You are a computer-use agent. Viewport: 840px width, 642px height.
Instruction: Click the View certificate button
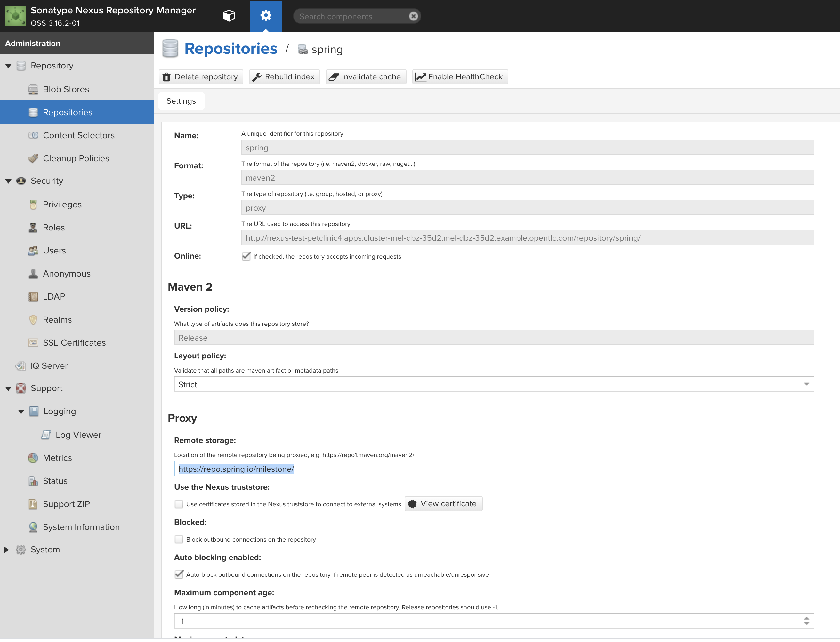pos(443,504)
